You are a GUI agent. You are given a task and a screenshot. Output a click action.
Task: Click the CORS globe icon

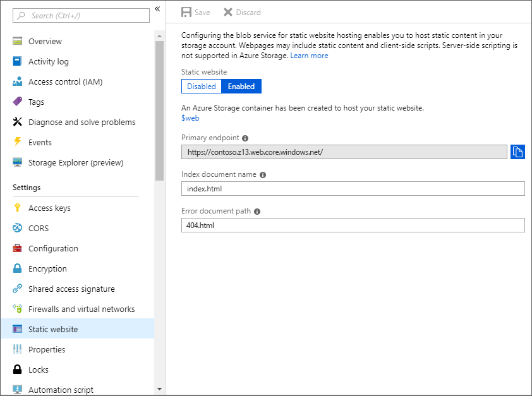[17, 228]
